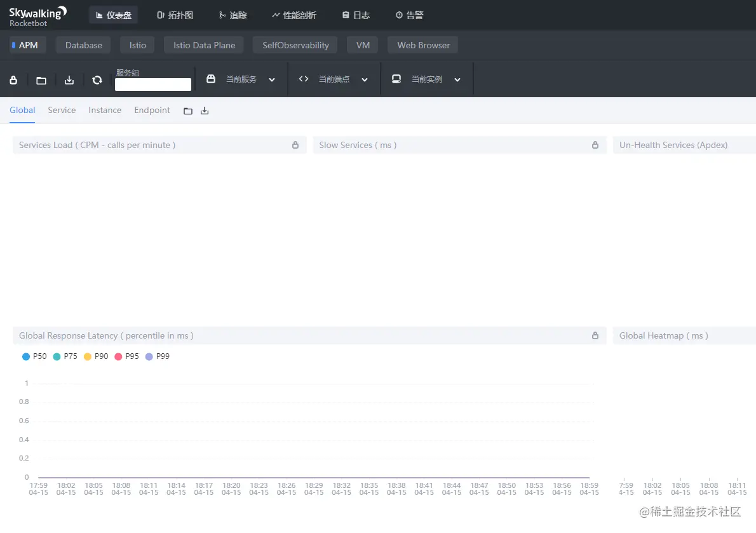Click the folder icon beside Endpoint tab
The image size is (756, 533).
pos(188,111)
